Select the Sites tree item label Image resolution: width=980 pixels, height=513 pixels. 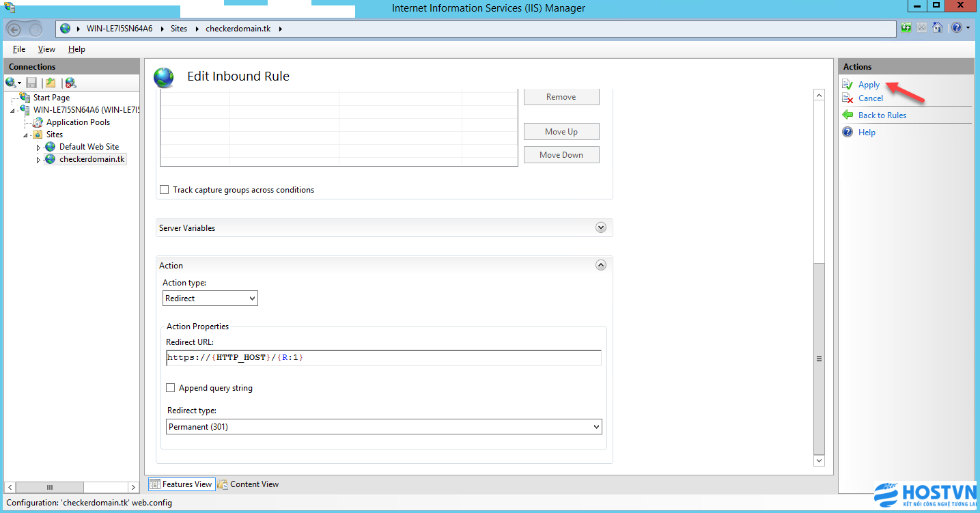tap(55, 135)
